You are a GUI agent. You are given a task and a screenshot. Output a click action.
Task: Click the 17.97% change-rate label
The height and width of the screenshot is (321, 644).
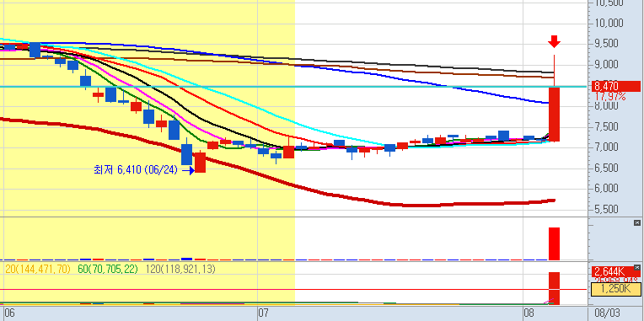point(611,97)
